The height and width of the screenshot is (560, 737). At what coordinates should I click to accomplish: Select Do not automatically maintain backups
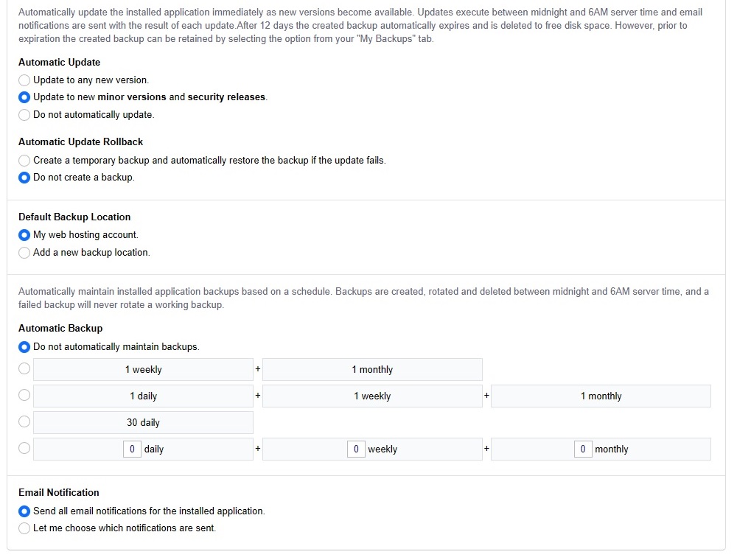coord(24,346)
